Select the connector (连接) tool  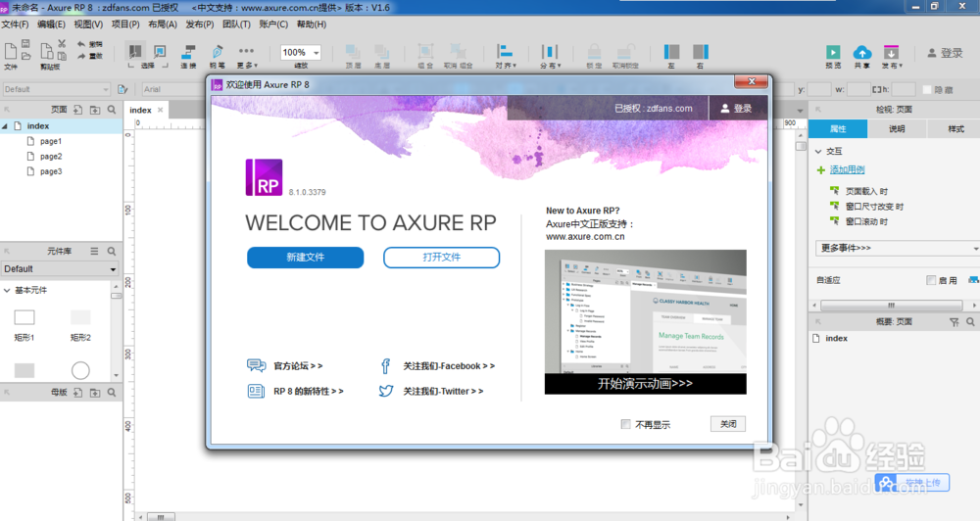point(188,52)
